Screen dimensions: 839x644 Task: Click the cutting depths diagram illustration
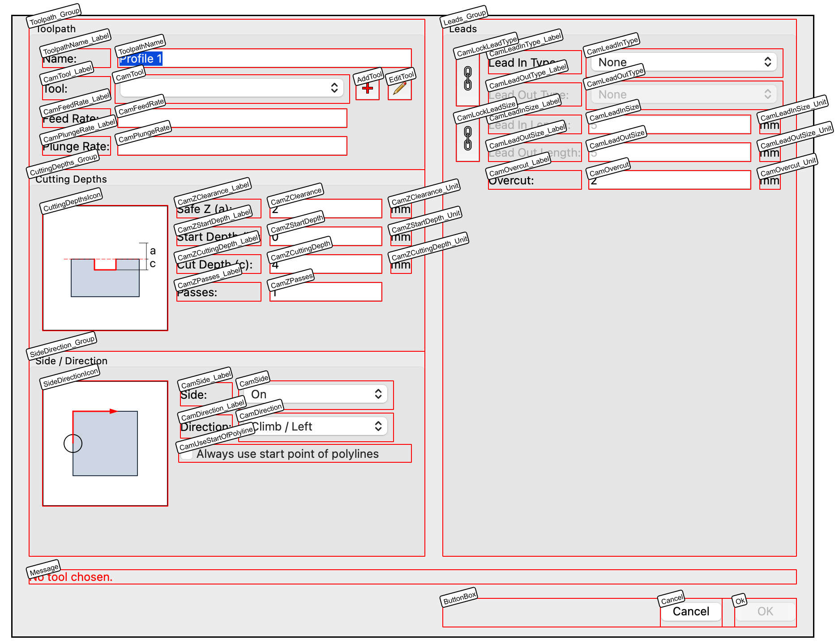point(105,267)
